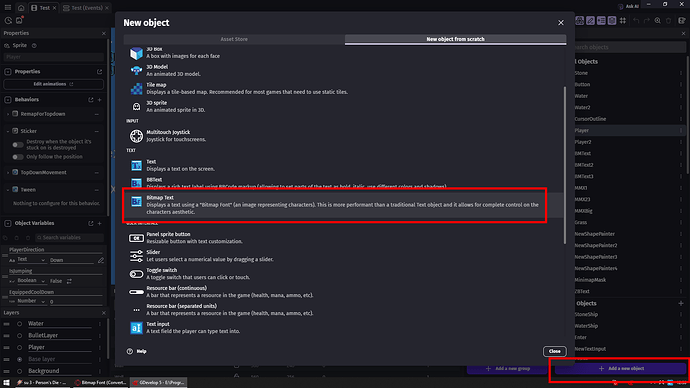Open the Boolean variable type dropdown
The image size is (690, 388).
pos(31,281)
